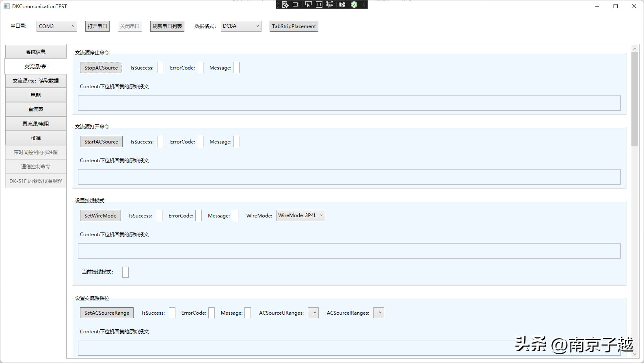Focus the Content box under 交流源停止命令
This screenshot has height=363, width=644.
click(349, 103)
